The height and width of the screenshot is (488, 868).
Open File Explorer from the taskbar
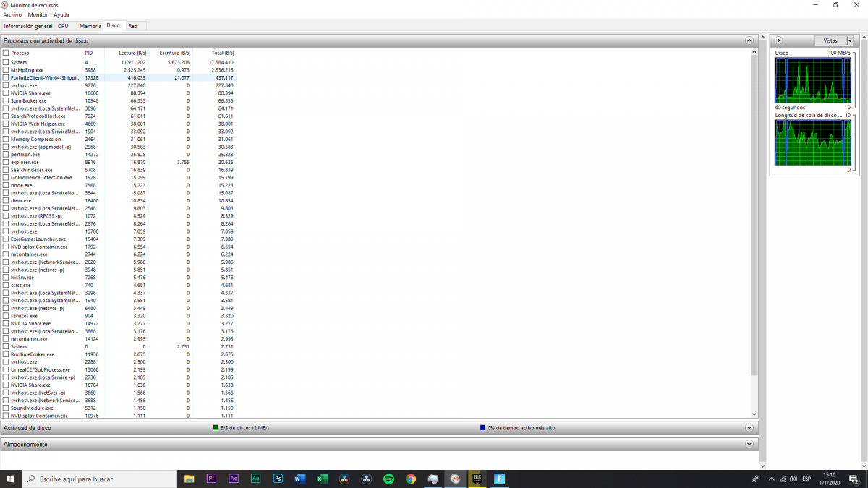190,479
